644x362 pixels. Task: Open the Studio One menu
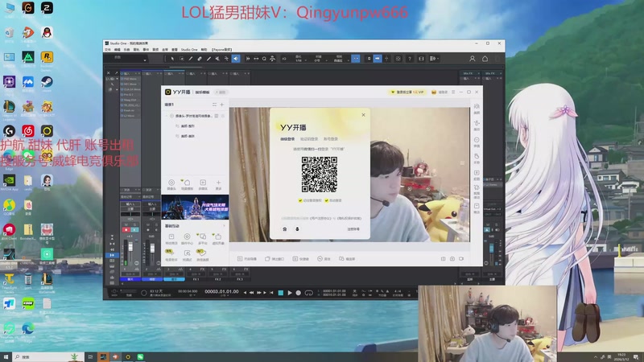189,50
